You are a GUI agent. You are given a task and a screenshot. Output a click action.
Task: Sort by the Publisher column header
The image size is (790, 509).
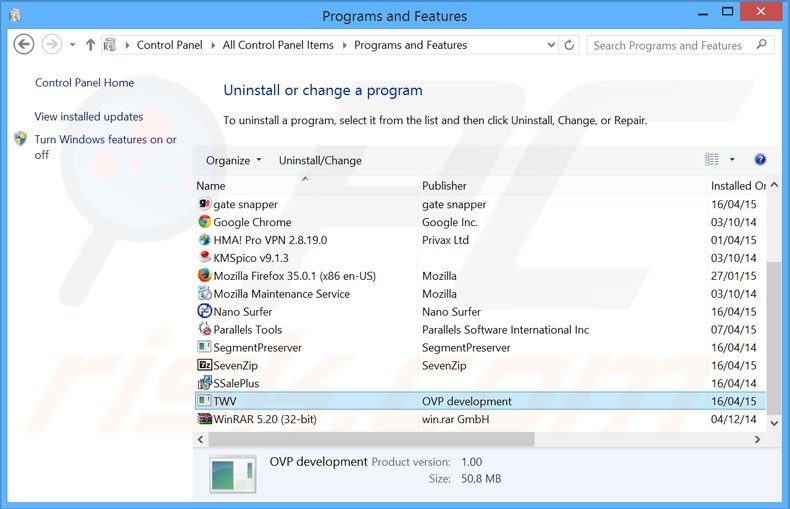pos(562,185)
